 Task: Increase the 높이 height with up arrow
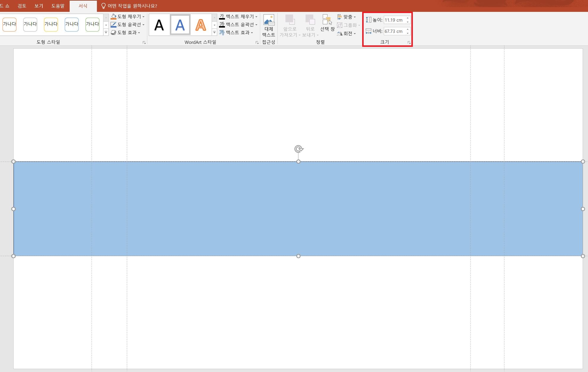pyautogui.click(x=408, y=18)
